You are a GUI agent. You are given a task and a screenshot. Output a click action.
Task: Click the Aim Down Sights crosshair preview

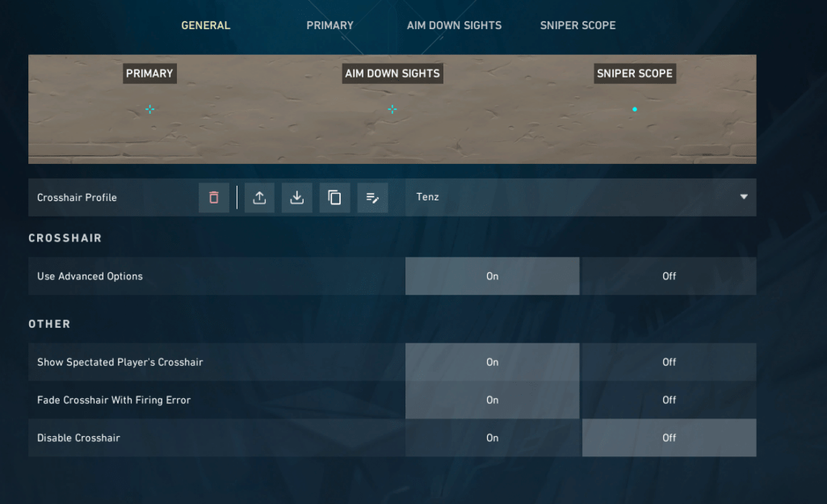click(x=393, y=109)
